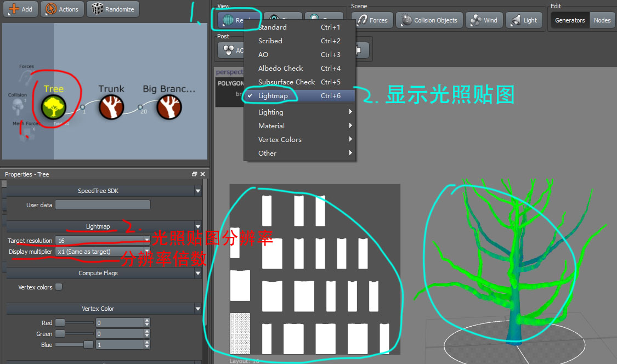Open the Wind settings icon

(484, 20)
